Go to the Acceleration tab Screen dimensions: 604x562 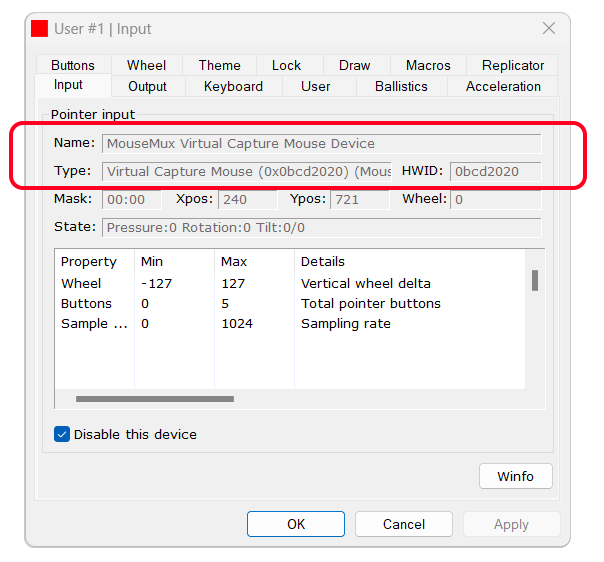503,86
